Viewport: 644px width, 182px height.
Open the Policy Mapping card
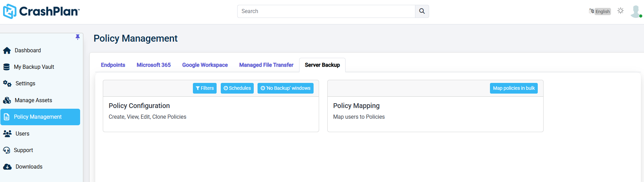point(435,106)
